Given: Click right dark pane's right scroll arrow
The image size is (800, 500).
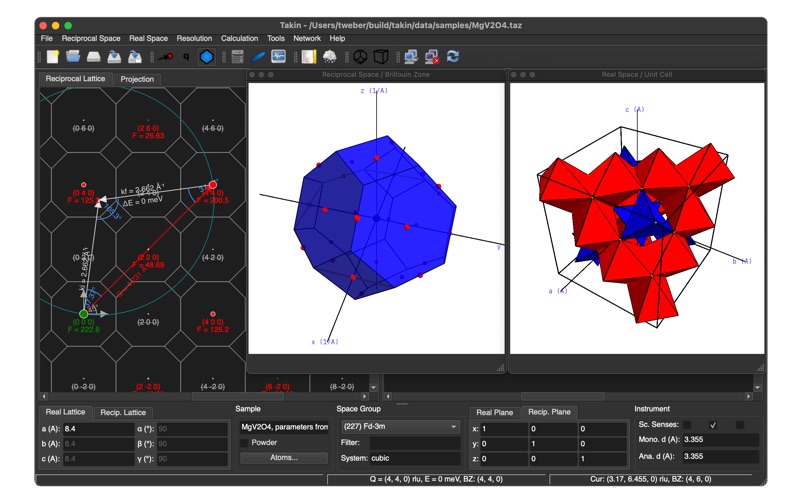Looking at the screenshot, I should point(748,396).
